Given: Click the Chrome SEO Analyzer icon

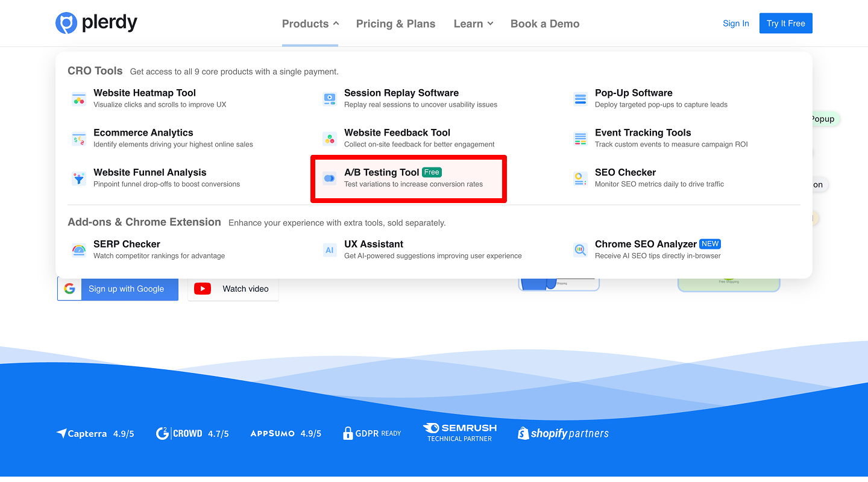Looking at the screenshot, I should [580, 249].
